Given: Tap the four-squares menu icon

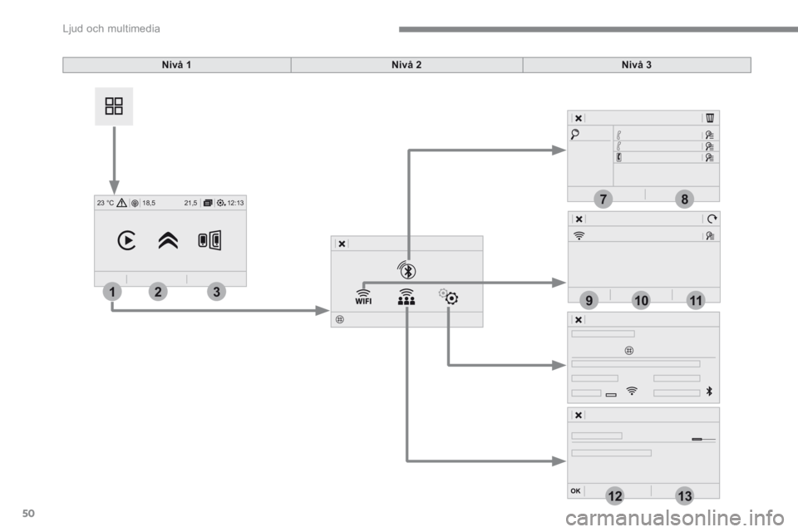Looking at the screenshot, I should tap(115, 106).
